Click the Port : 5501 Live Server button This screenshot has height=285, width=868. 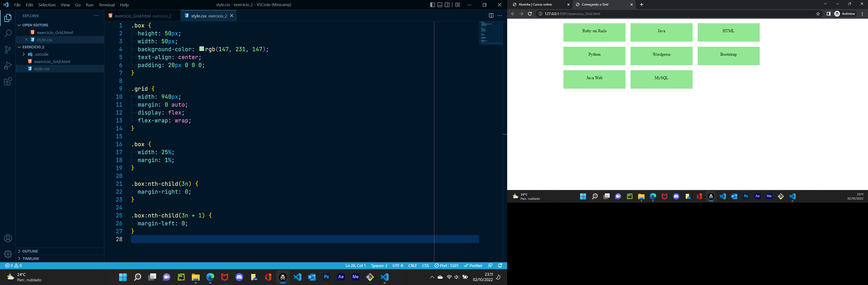pos(446,265)
